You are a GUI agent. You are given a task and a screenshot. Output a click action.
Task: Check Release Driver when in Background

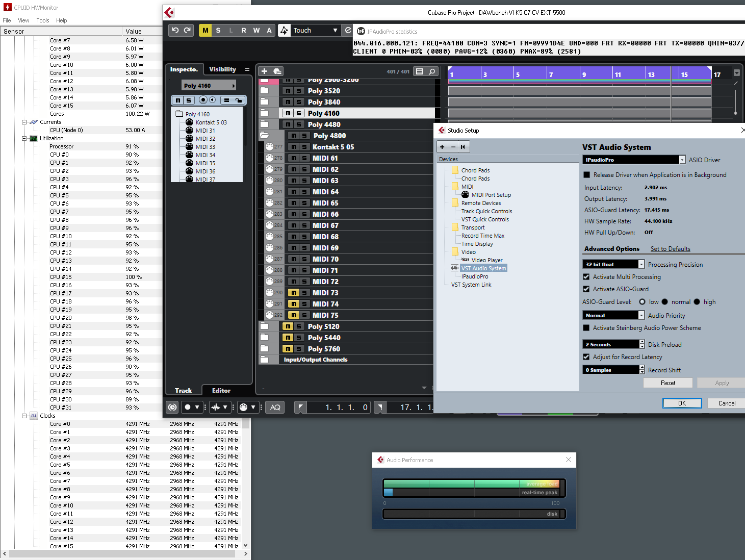click(x=587, y=175)
